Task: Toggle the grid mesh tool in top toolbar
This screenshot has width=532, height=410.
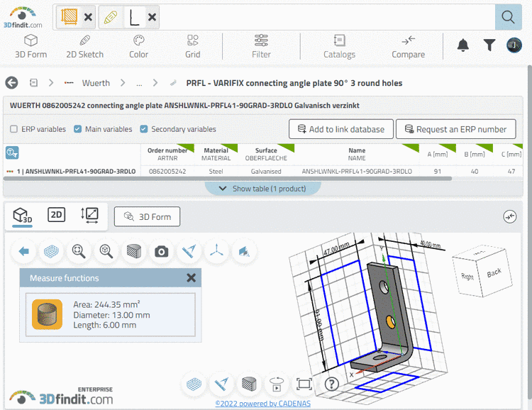Action: (51, 252)
